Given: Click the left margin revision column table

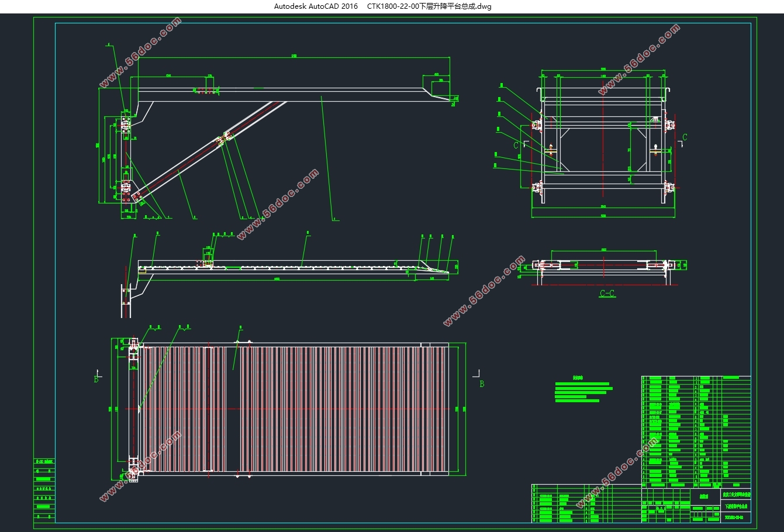Looking at the screenshot, I should click(44, 490).
